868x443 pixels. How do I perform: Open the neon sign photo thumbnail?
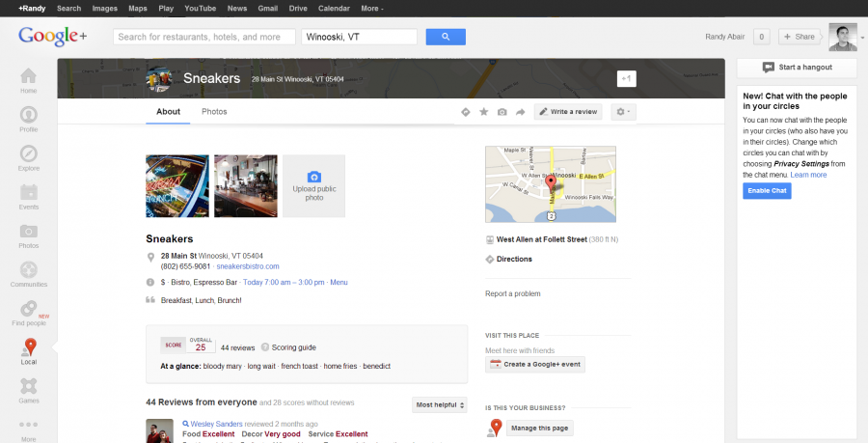(177, 186)
